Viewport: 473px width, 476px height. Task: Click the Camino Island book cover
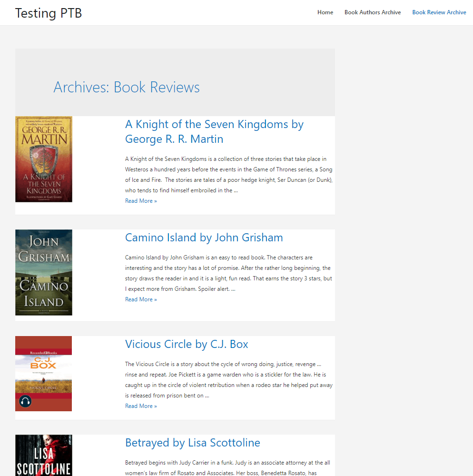click(44, 272)
